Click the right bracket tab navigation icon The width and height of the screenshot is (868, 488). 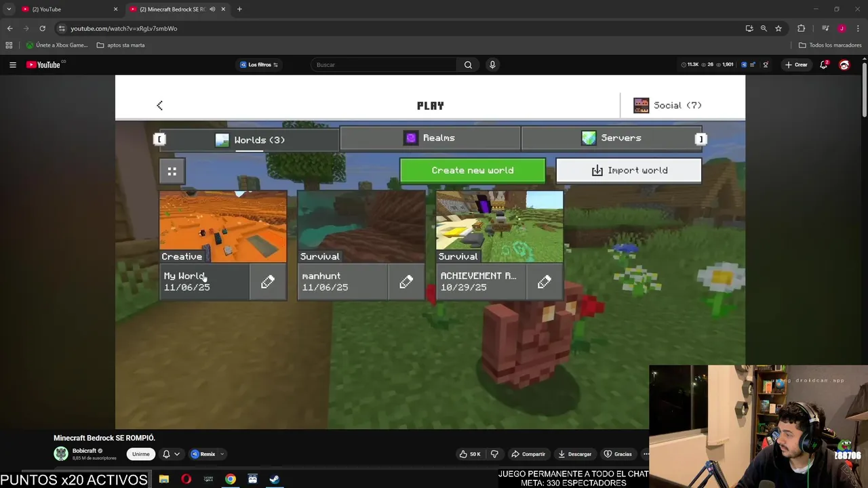701,139
